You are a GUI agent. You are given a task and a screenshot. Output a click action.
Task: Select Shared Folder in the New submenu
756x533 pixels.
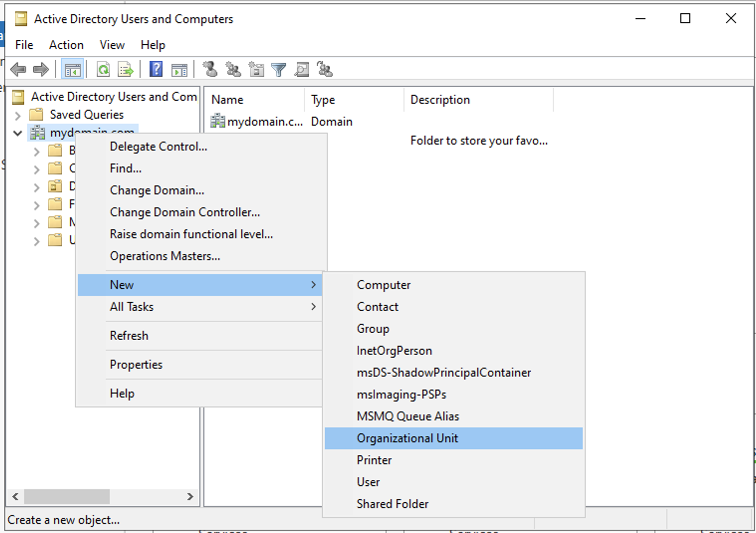pyautogui.click(x=454, y=504)
